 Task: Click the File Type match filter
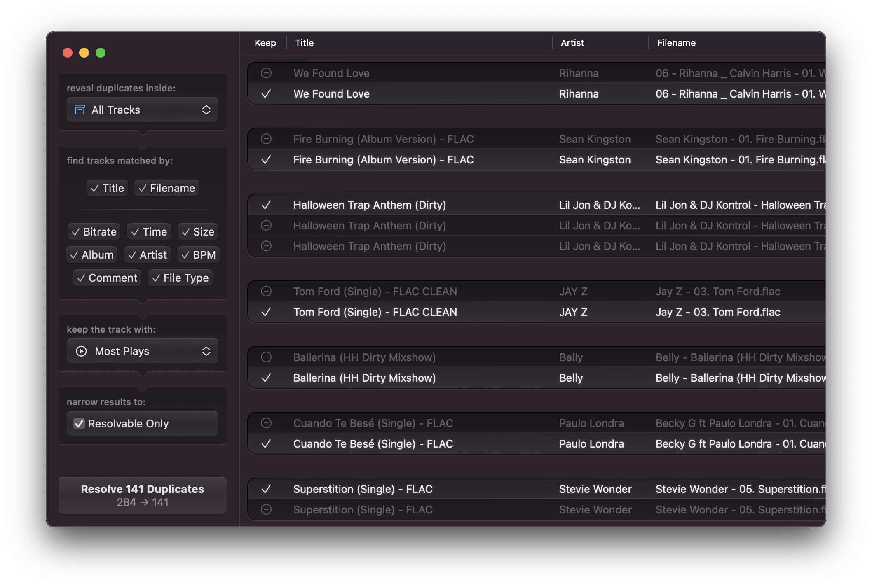click(x=180, y=278)
